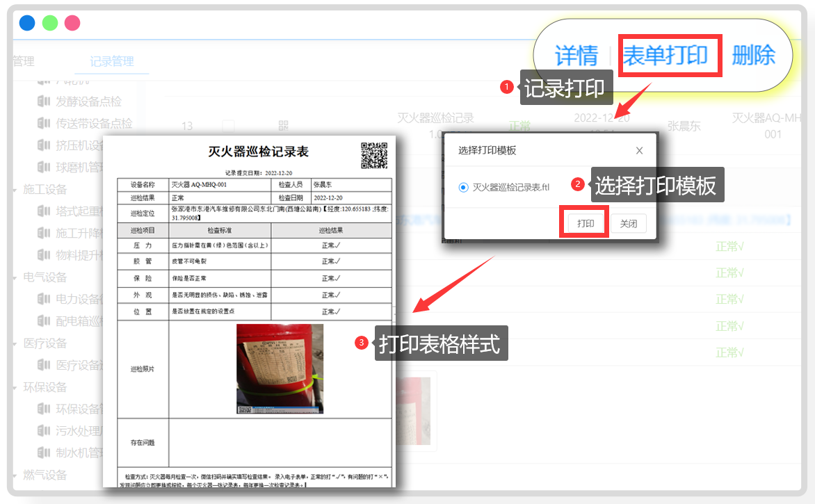Expand 燃气设备 tree group

[x=15, y=476]
